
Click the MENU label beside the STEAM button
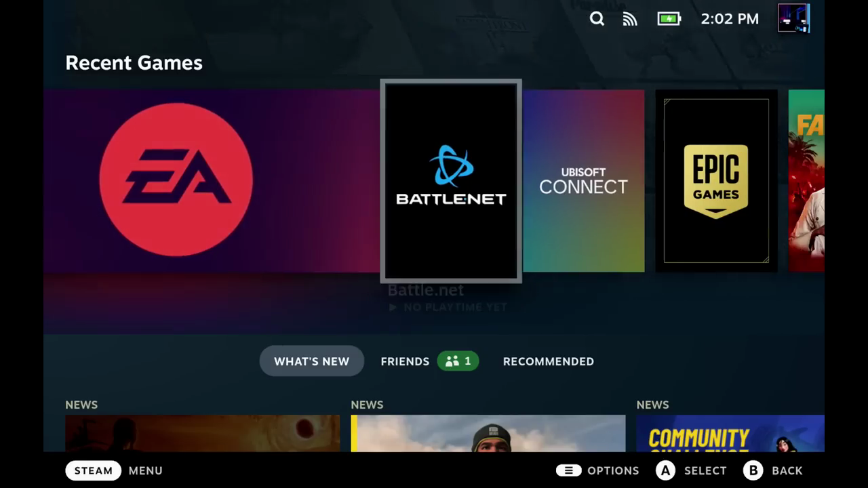(x=146, y=470)
